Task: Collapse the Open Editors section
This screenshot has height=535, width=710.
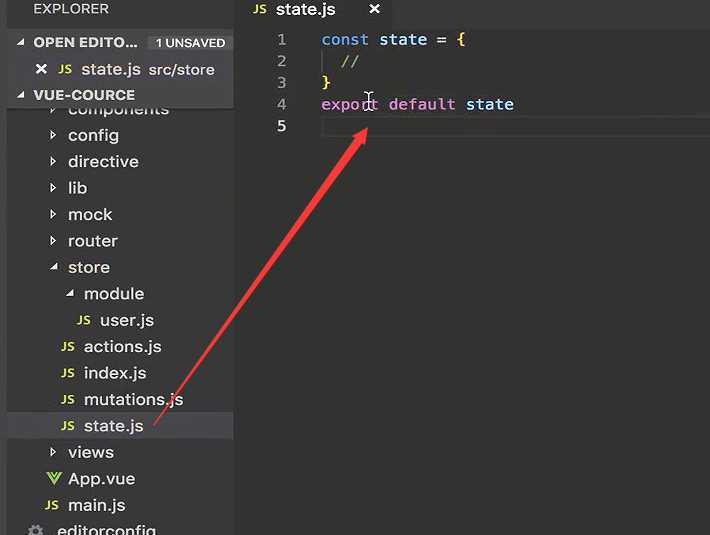Action: 20,42
